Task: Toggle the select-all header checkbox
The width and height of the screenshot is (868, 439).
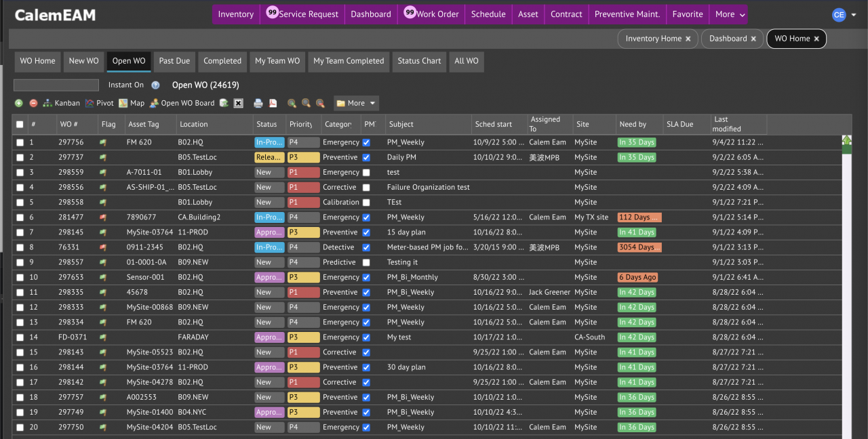Action: (x=20, y=125)
